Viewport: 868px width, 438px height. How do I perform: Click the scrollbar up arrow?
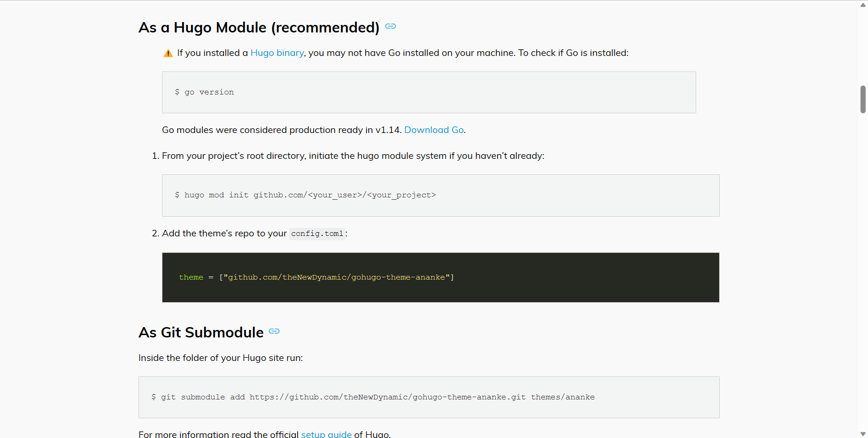863,5
